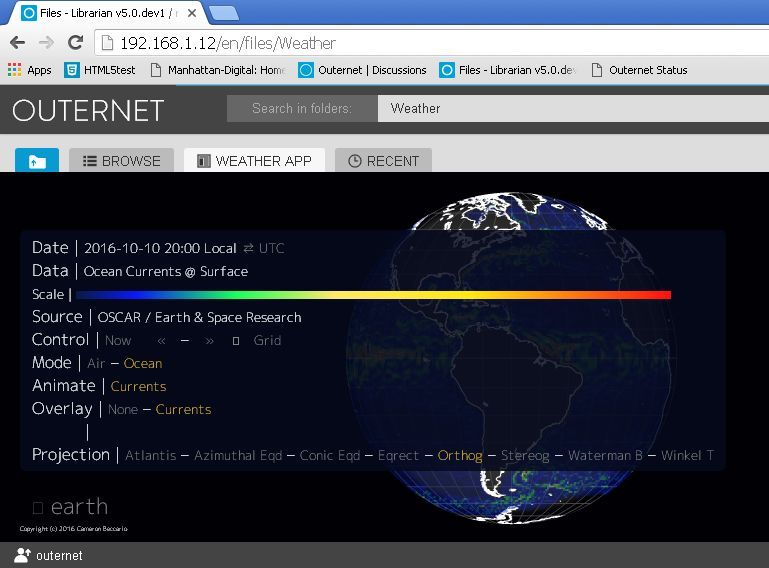
Task: Choose the Conic Eqd projection
Action: click(330, 456)
